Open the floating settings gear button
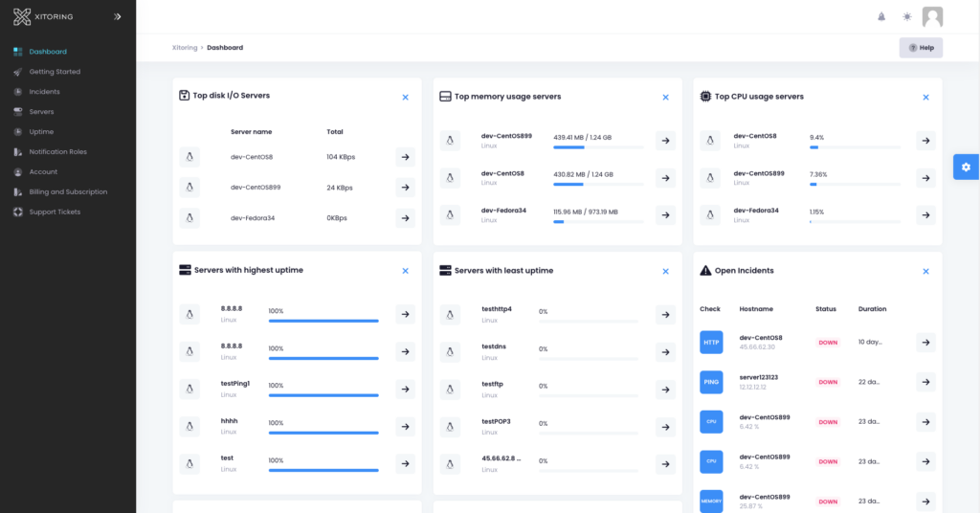 [967, 167]
